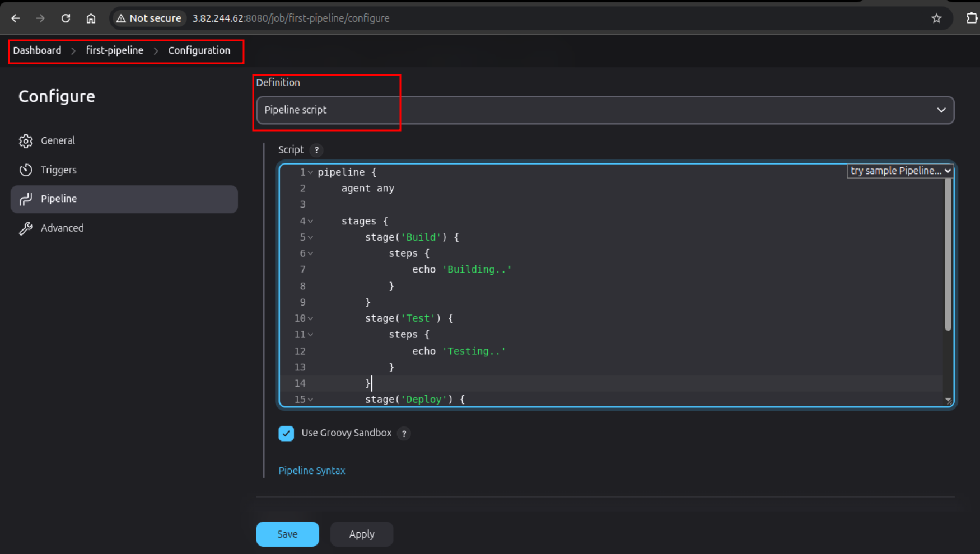Select the Pipeline section in sidebar
The image size is (980, 554).
click(124, 199)
